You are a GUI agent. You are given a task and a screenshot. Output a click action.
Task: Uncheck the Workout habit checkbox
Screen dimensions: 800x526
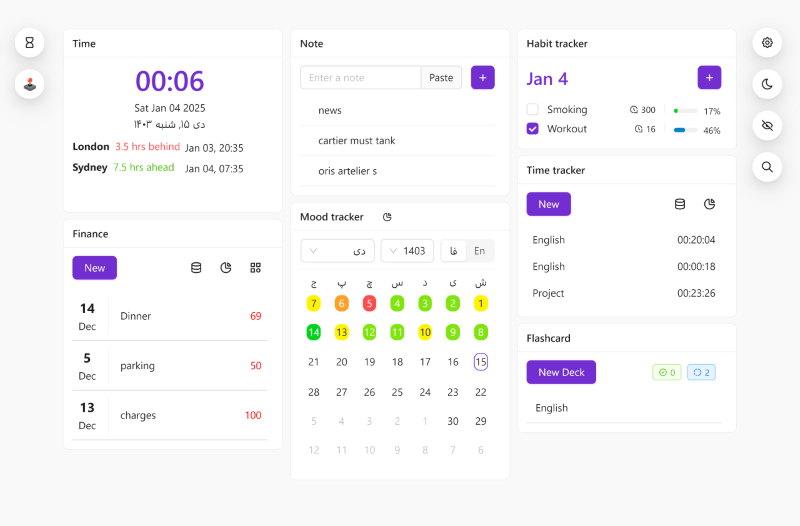pos(533,129)
